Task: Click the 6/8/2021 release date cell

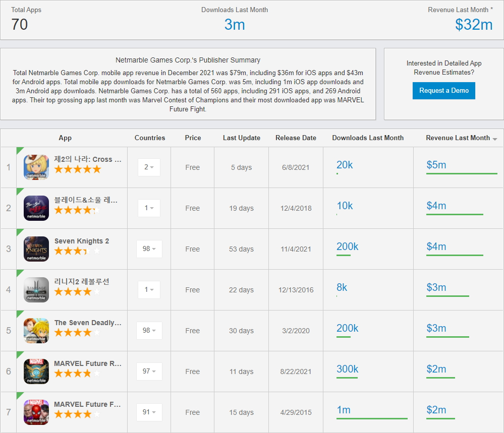Action: [296, 167]
